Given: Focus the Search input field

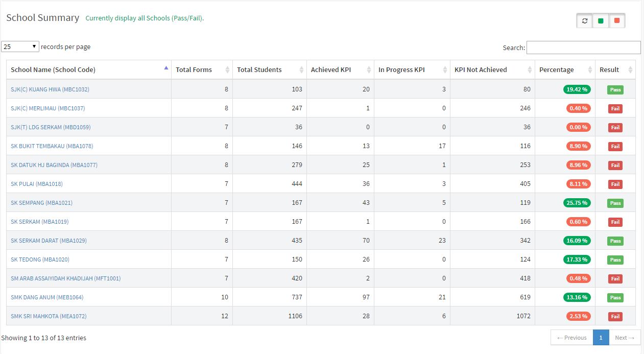Looking at the screenshot, I should pyautogui.click(x=583, y=48).
